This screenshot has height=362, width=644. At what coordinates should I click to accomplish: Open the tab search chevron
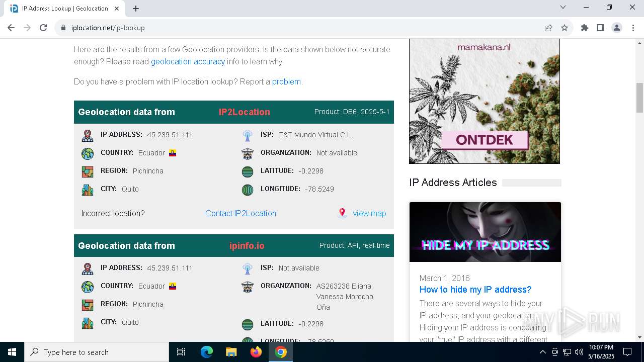click(x=563, y=7)
